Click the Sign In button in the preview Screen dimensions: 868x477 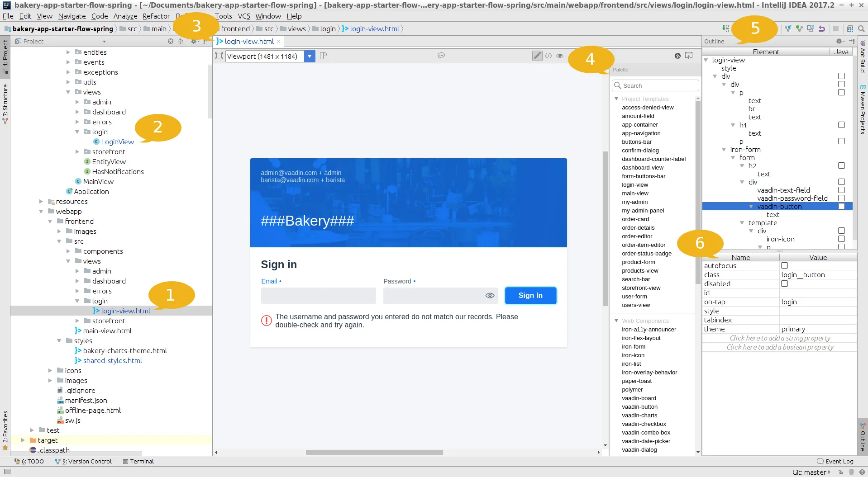(530, 295)
